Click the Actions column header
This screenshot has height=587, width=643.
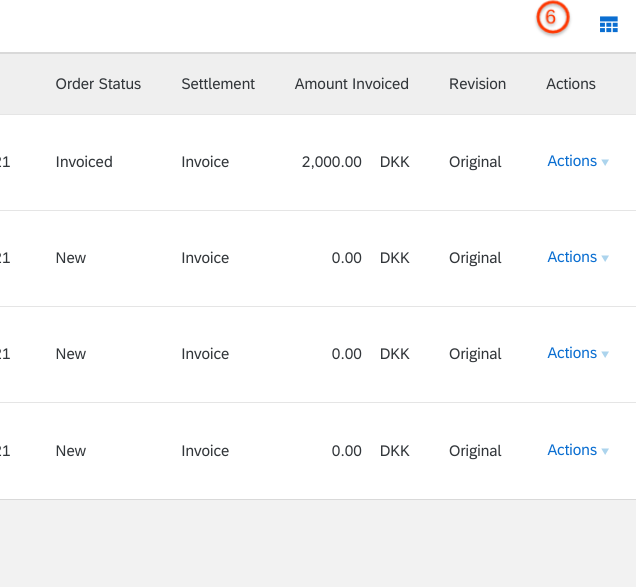coord(570,84)
